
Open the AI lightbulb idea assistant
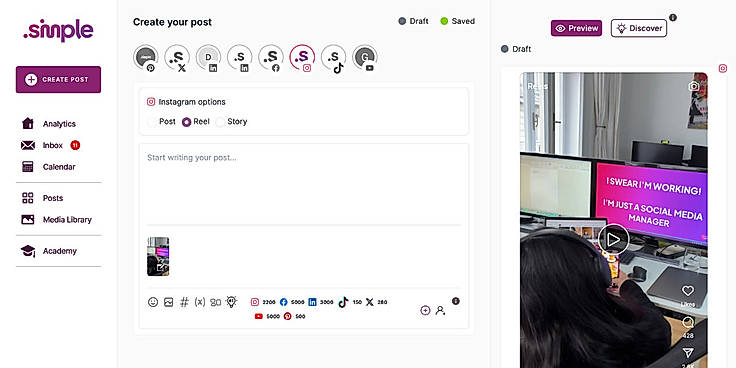pos(231,302)
